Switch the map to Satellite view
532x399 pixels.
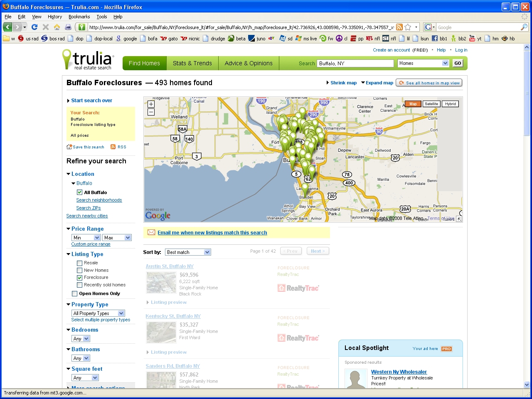click(431, 104)
